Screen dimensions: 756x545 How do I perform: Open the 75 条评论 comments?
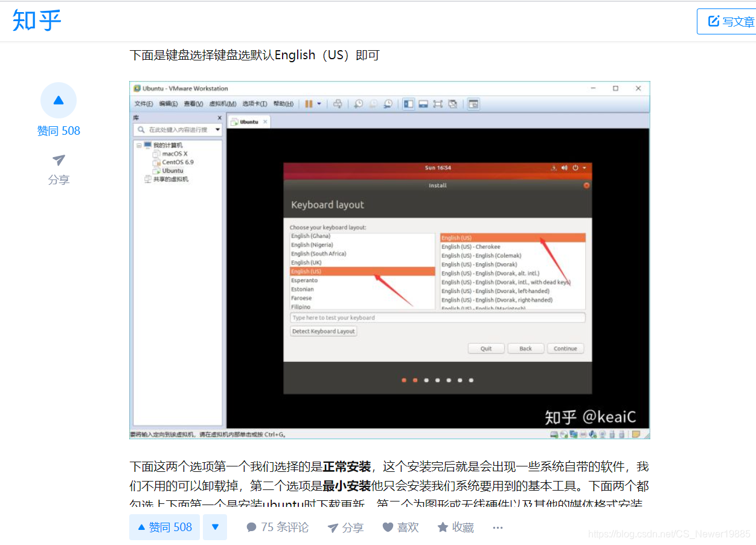[278, 527]
